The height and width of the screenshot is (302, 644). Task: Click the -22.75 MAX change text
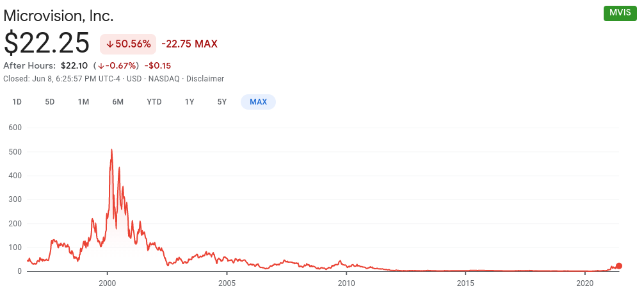[x=189, y=44]
